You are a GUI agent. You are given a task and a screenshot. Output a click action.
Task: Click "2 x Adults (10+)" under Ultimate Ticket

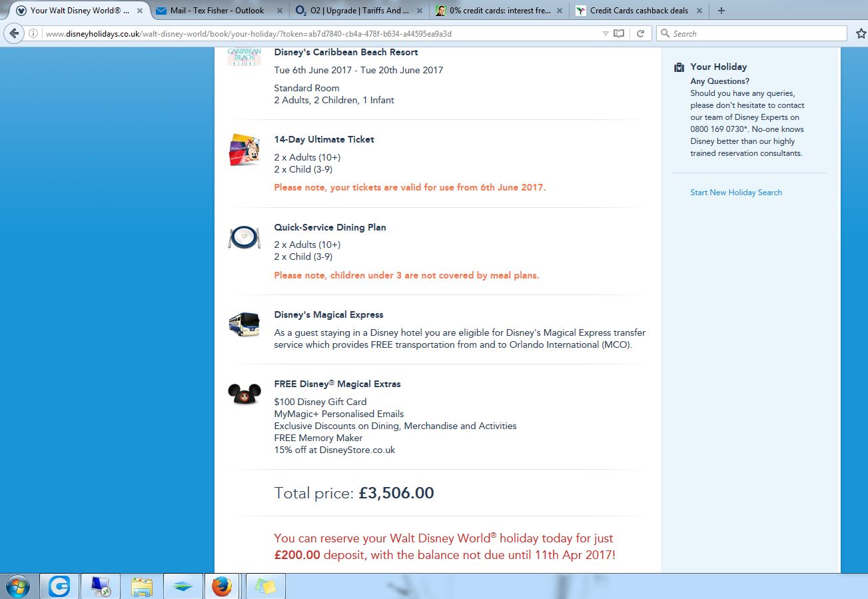(307, 157)
